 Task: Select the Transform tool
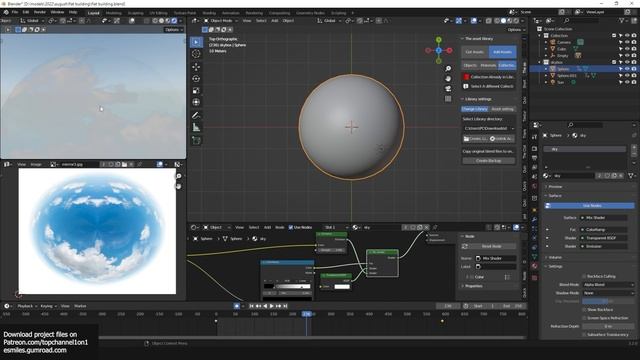pyautogui.click(x=196, y=102)
